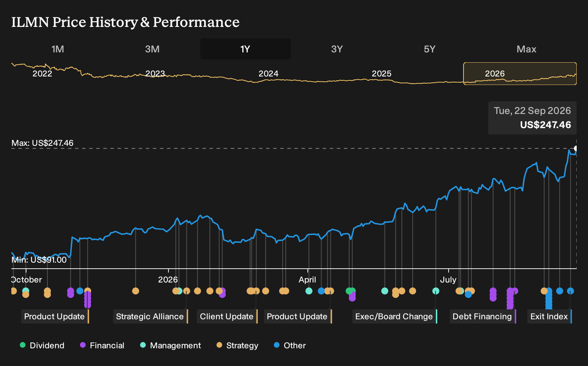588x366 pixels.
Task: Toggle the Strategy legend filter
Action: [x=237, y=345]
